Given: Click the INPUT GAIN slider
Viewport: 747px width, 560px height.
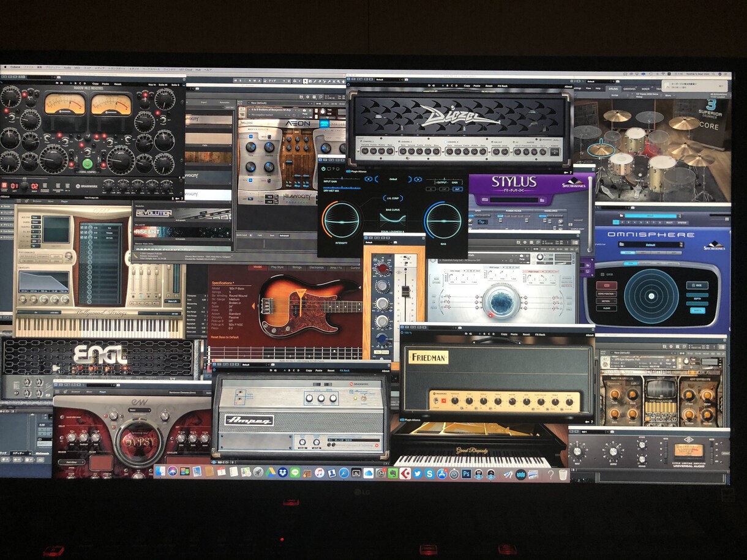Looking at the screenshot, I should pos(342,178).
